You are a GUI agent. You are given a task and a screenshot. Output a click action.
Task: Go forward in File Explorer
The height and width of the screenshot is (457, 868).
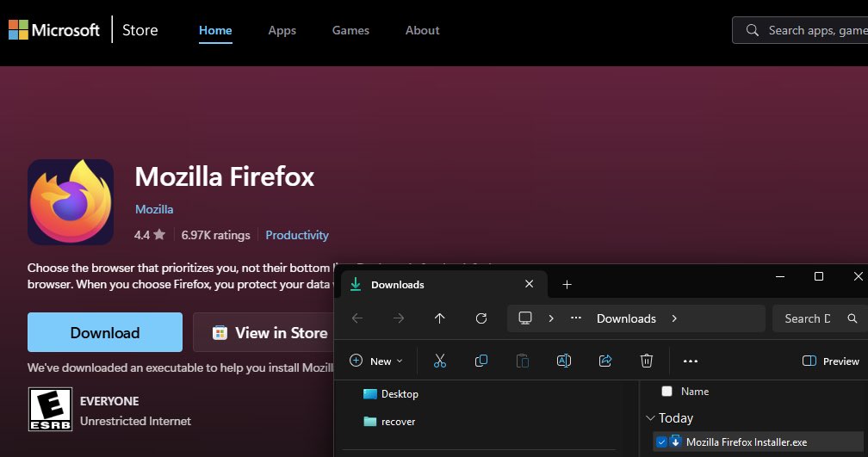coord(399,318)
